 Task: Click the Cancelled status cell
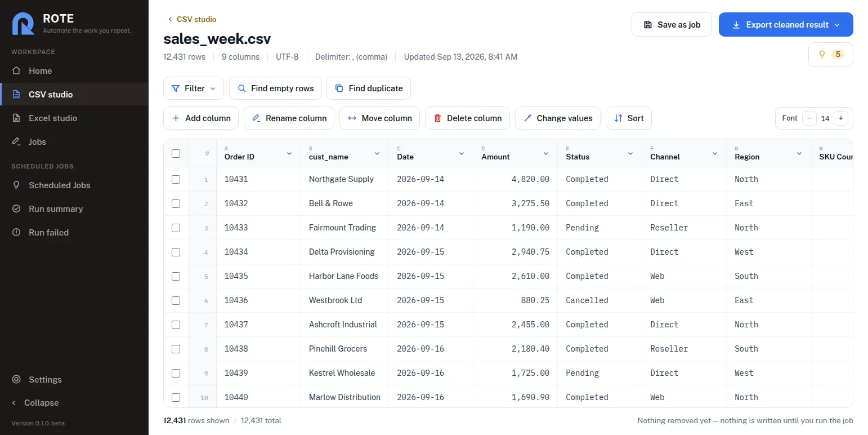600,300
